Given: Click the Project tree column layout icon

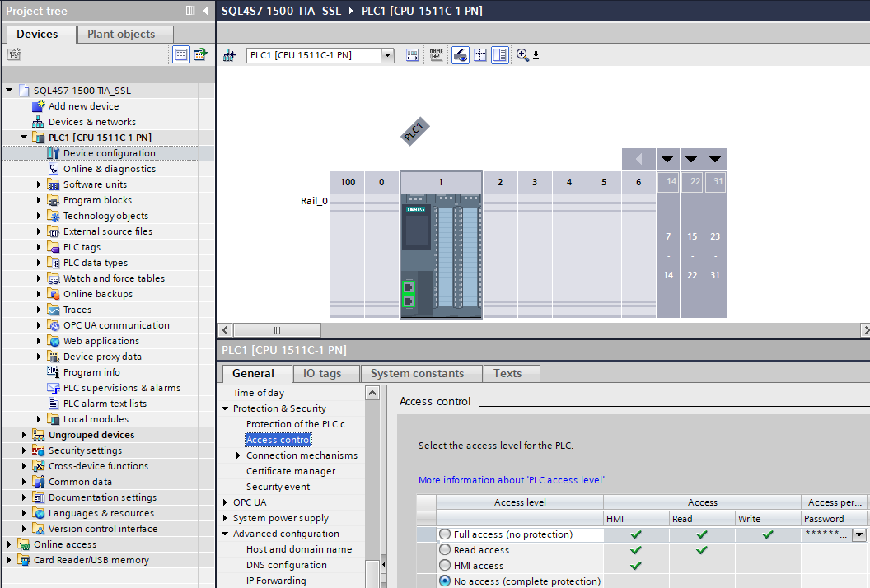Looking at the screenshot, I should [190, 11].
